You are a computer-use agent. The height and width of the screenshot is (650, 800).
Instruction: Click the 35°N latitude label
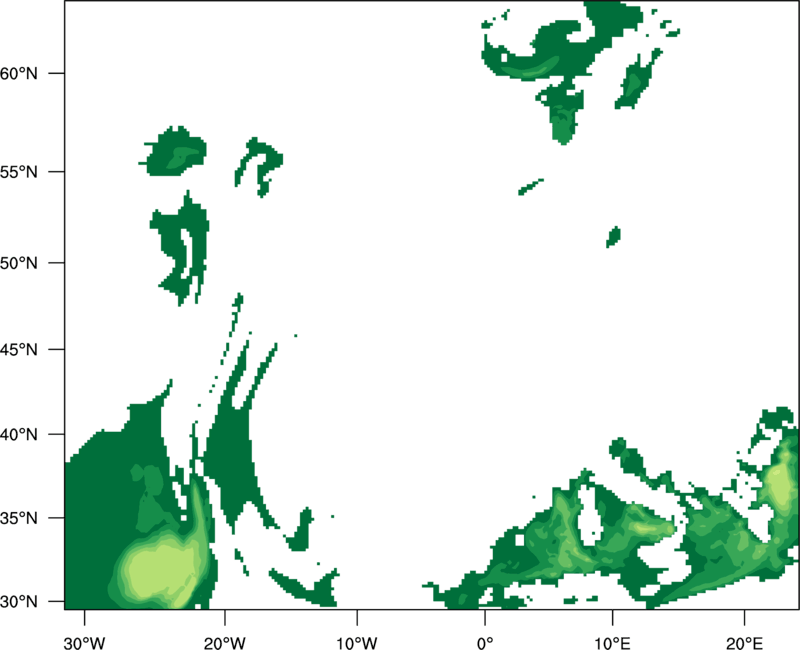18,518
